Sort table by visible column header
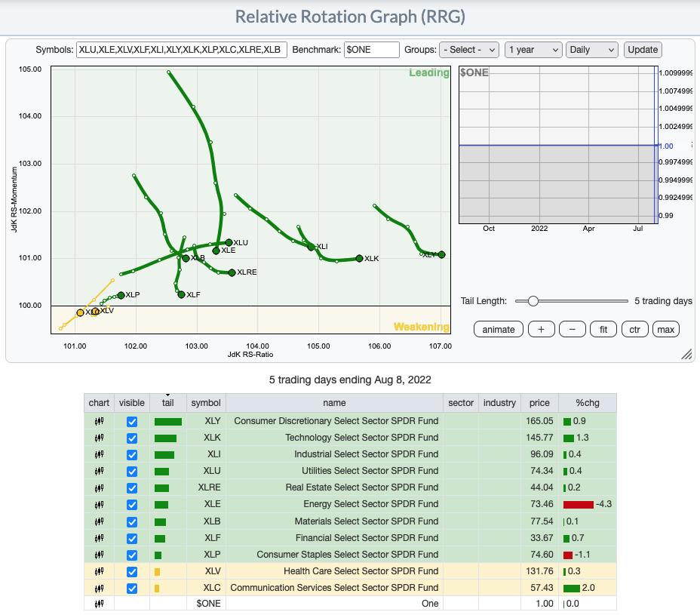700x615 pixels. [132, 403]
